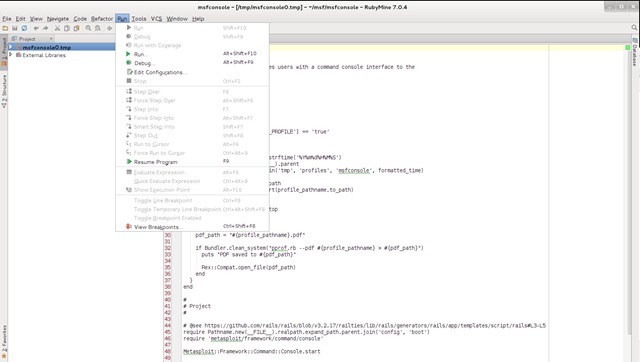This screenshot has height=362, width=640.
Task: Click the Paste toolbar icon
Action: [x=76, y=28]
